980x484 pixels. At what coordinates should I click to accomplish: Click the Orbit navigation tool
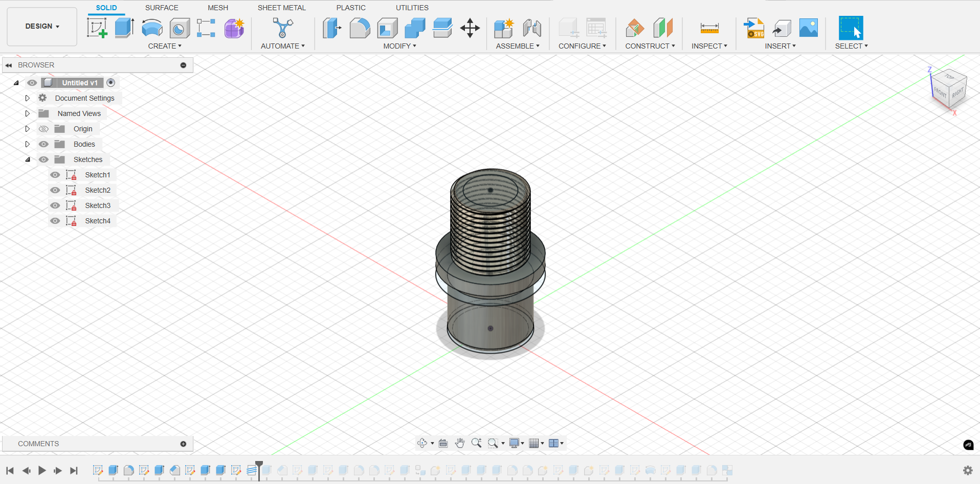[422, 443]
